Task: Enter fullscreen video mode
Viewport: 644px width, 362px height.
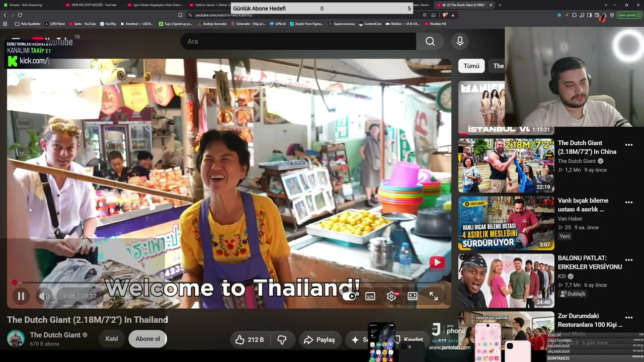Action: pyautogui.click(x=434, y=296)
